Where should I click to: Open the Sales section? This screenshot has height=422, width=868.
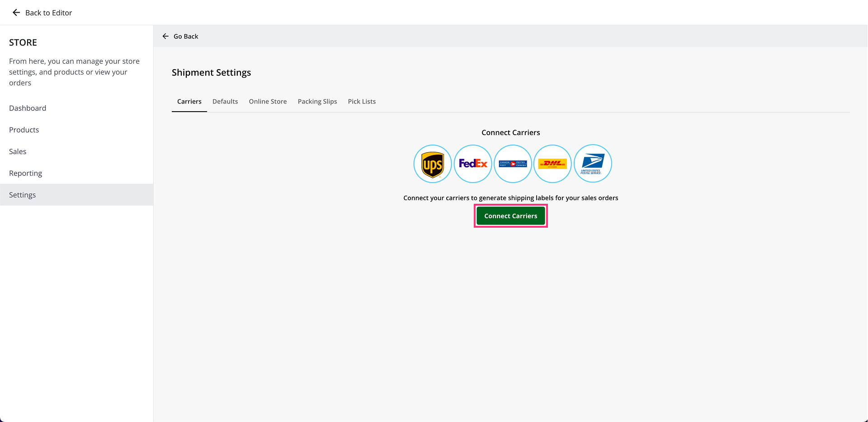coord(77,151)
